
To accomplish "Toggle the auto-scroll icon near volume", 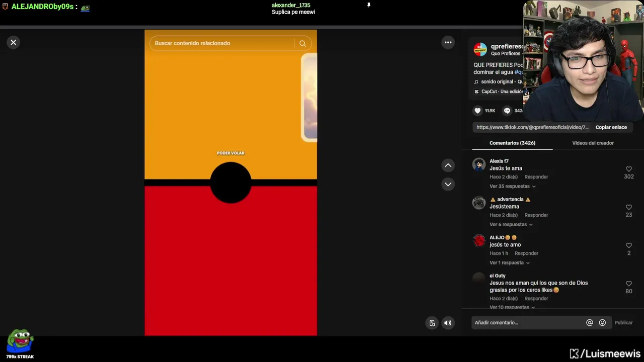I will (432, 323).
